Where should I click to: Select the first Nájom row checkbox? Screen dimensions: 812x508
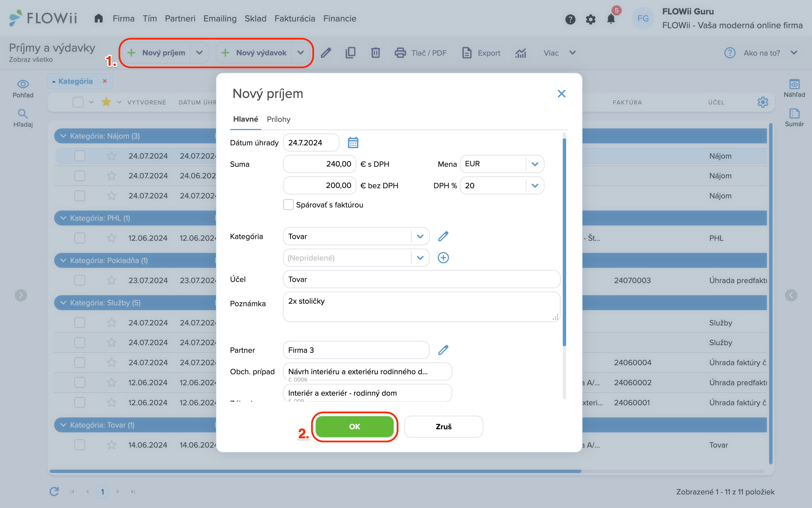[80, 156]
